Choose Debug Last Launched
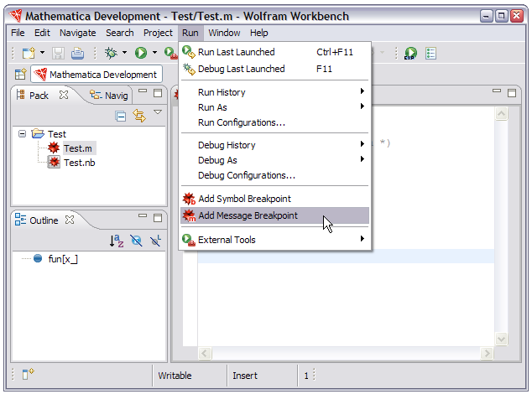Image resolution: width=532 pixels, height=394 pixels. pyautogui.click(x=275, y=69)
